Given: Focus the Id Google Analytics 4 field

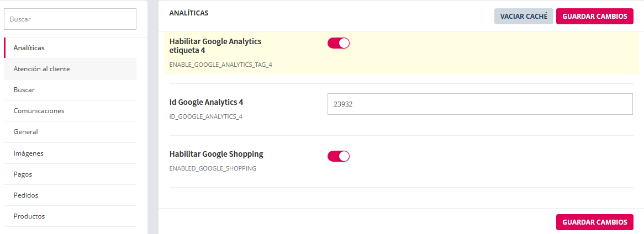Looking at the screenshot, I should point(479,104).
